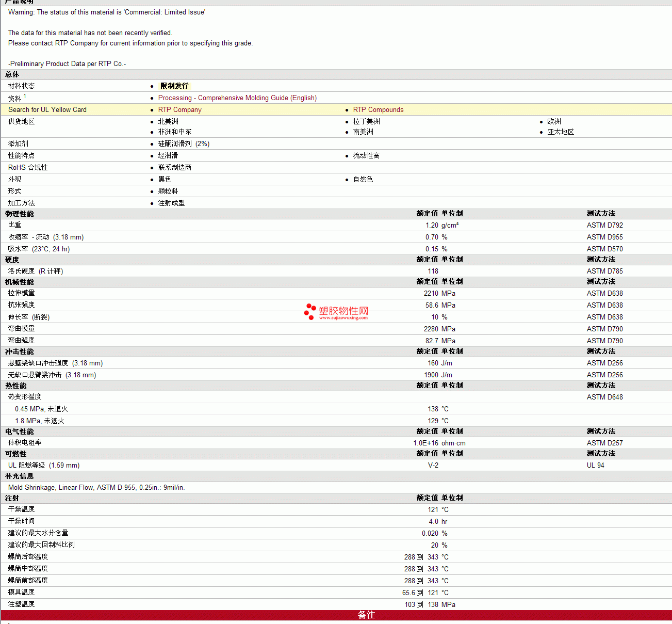Click the ASTM D257 test method cell

point(604,443)
